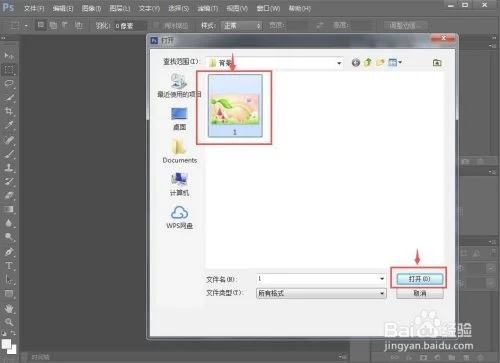Toggle the 消除锯齿 anti-alias checkbox
The height and width of the screenshot is (363, 500).
click(x=156, y=25)
